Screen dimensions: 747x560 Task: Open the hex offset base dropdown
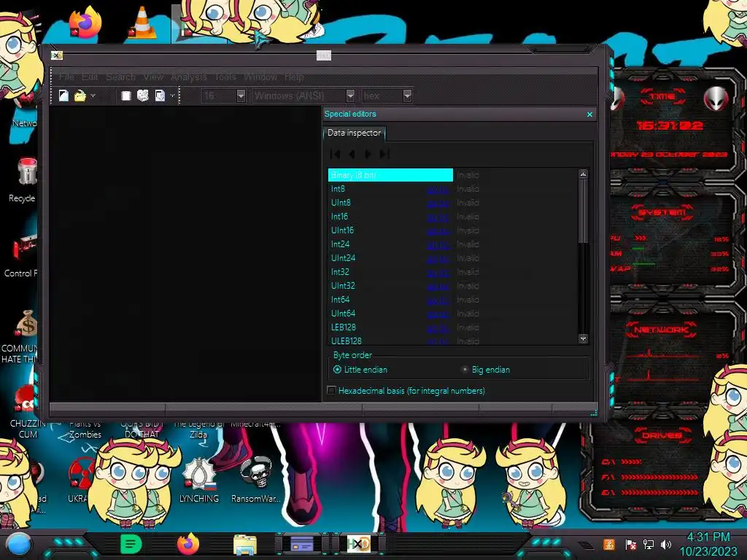pyautogui.click(x=407, y=96)
